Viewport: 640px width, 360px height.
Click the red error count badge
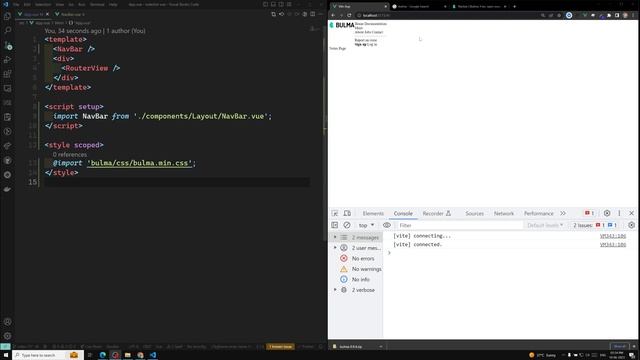pyautogui.click(x=589, y=213)
